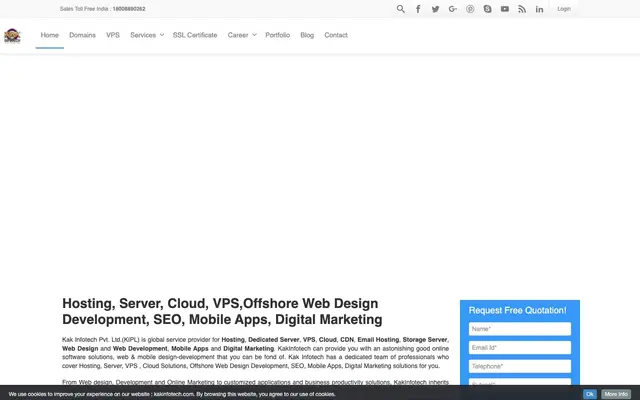
Task: Click the Kak Infotech logo
Action: pos(12,36)
